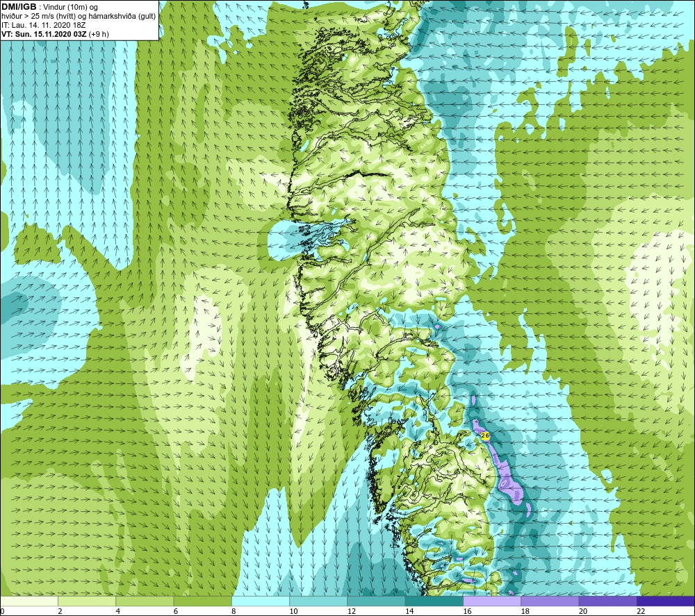Click the dark purple legend swatch above 22
695x616 pixels.
pos(666,601)
